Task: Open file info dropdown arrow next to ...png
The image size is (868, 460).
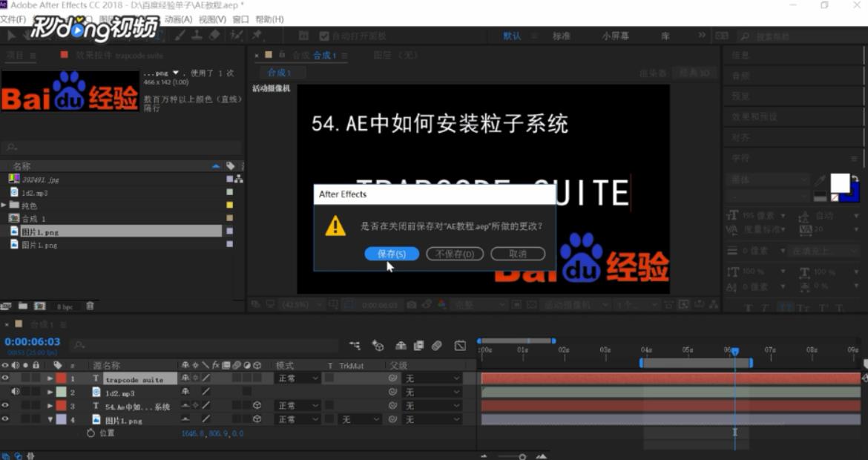Action: 176,73
